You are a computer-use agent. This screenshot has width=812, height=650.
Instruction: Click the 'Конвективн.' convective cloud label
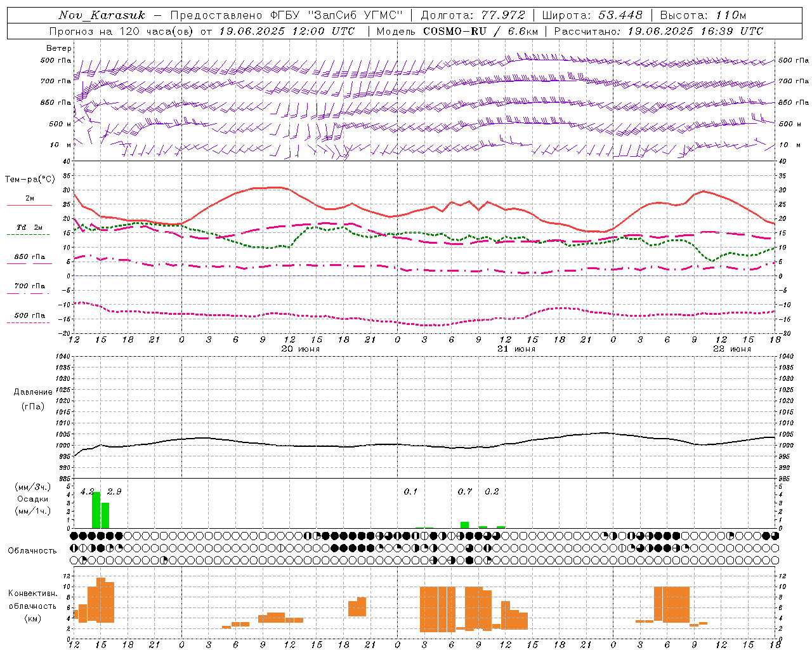[33, 594]
